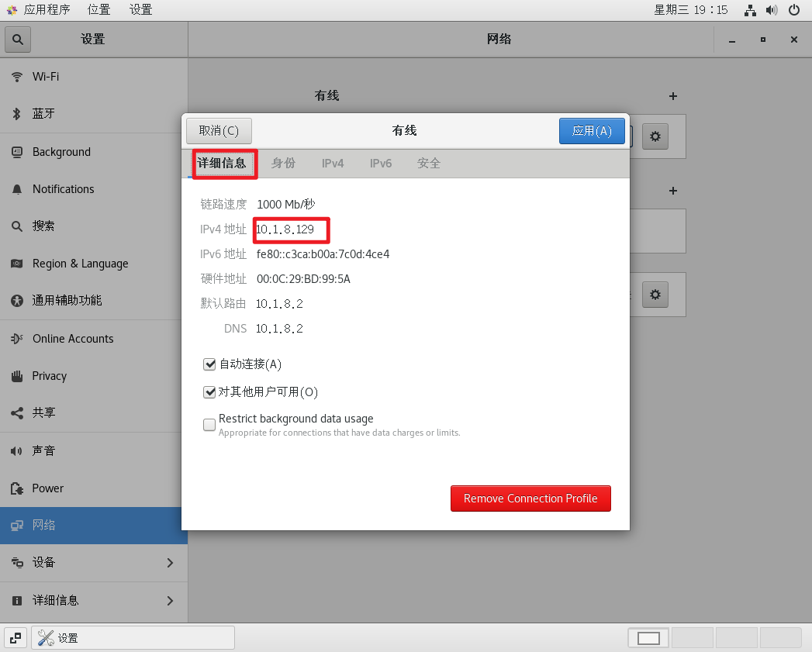Open the 搜索 search settings panel

pyautogui.click(x=94, y=226)
